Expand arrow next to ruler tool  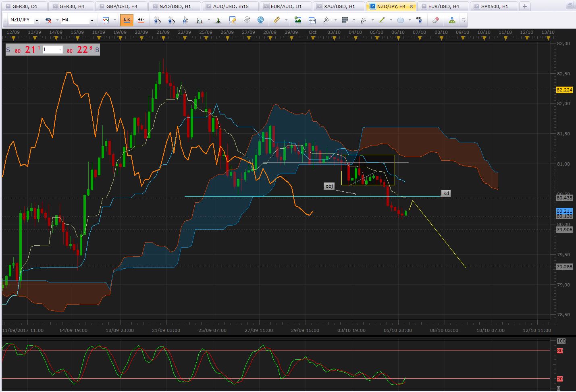coord(286,20)
